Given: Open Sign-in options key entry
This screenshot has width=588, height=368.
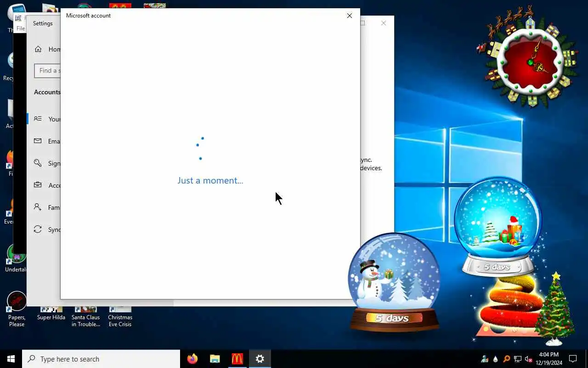Looking at the screenshot, I should (x=44, y=163).
